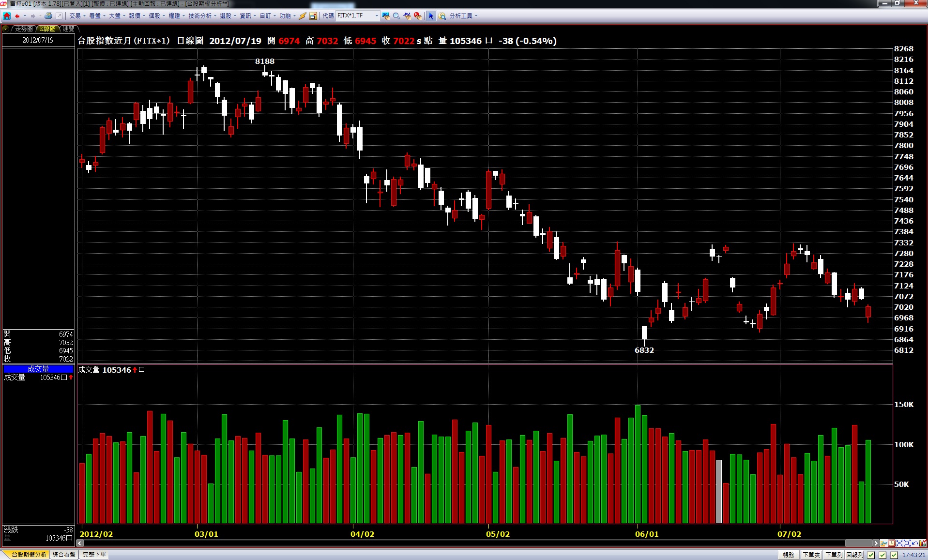This screenshot has height=560, width=928.
Task: Open the 選股 menu
Action: [x=228, y=16]
